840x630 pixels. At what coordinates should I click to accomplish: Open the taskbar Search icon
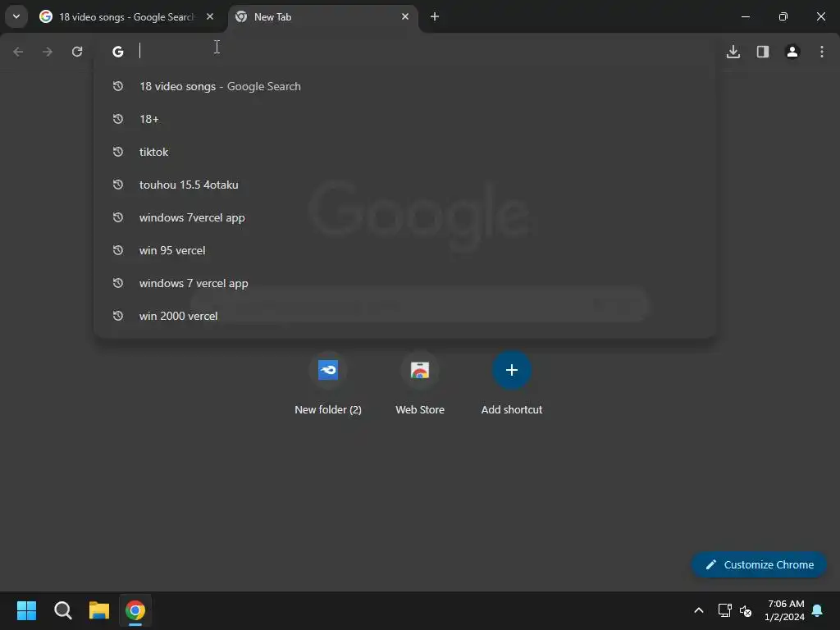[62, 610]
